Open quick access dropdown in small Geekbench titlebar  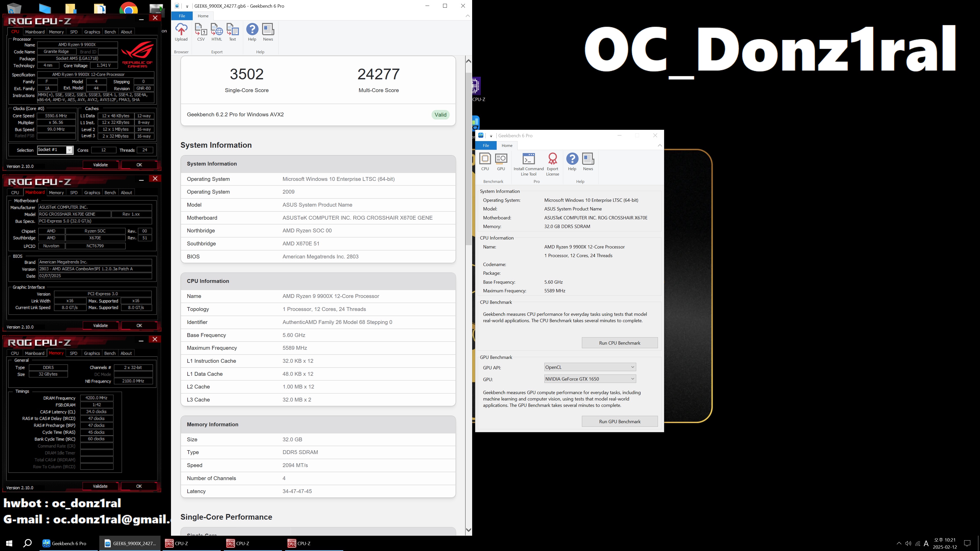coord(491,136)
